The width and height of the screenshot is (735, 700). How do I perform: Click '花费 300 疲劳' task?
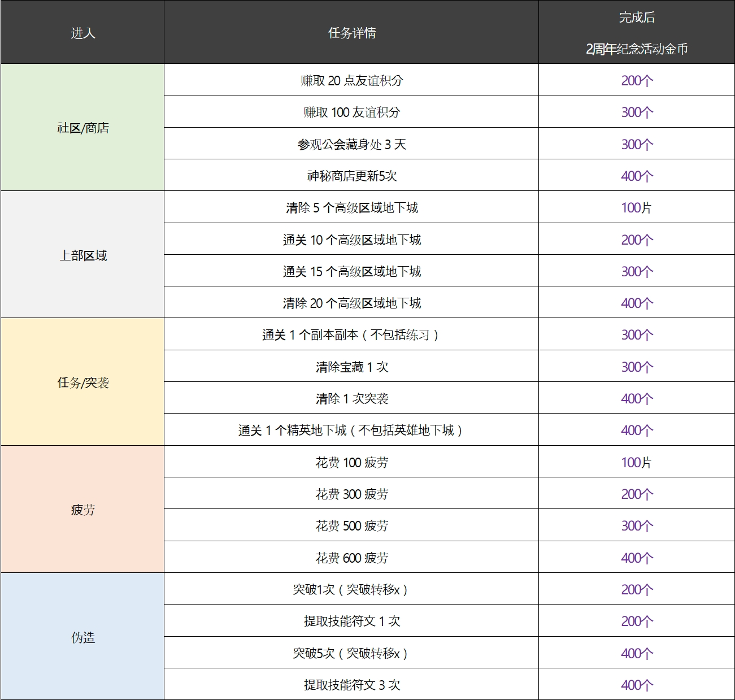coord(351,494)
